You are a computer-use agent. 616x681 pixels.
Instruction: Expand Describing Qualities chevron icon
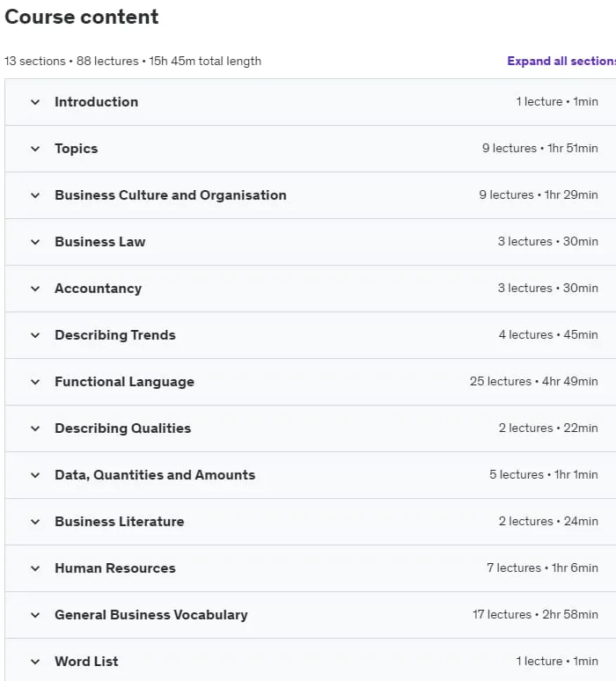35,428
